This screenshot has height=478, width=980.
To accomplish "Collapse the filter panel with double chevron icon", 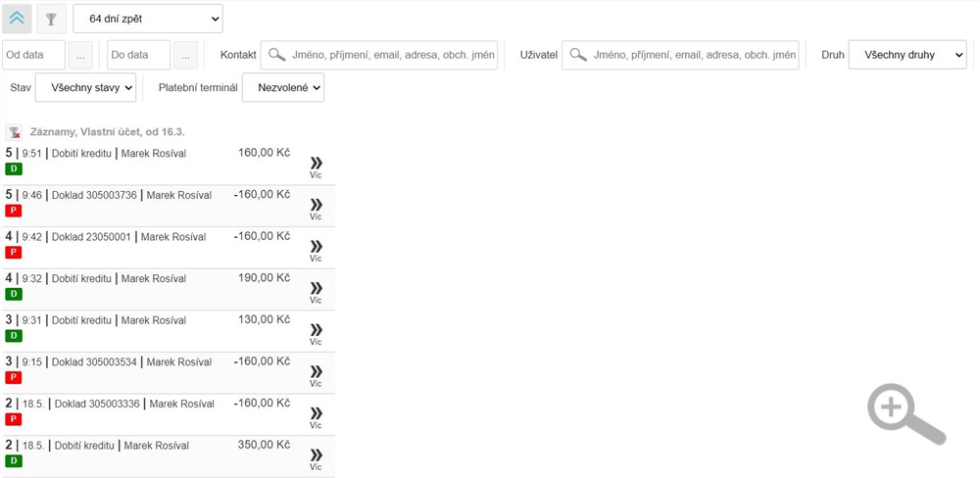I will coord(17,19).
